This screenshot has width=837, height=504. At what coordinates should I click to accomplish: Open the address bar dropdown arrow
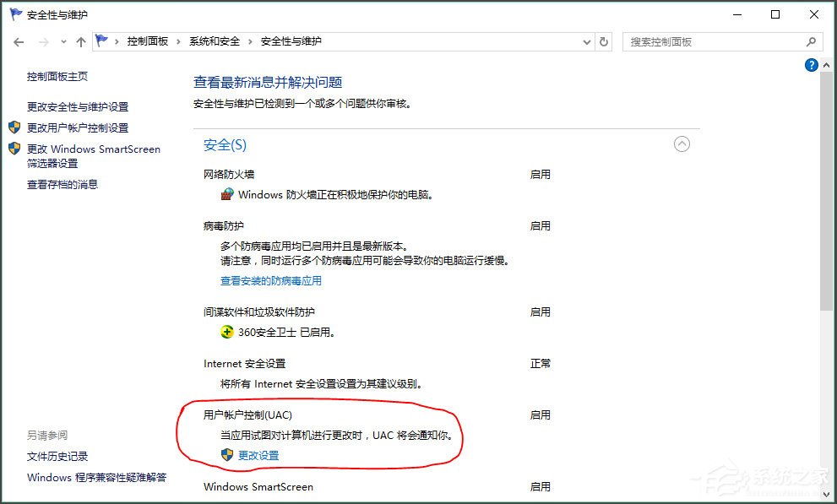(x=587, y=41)
